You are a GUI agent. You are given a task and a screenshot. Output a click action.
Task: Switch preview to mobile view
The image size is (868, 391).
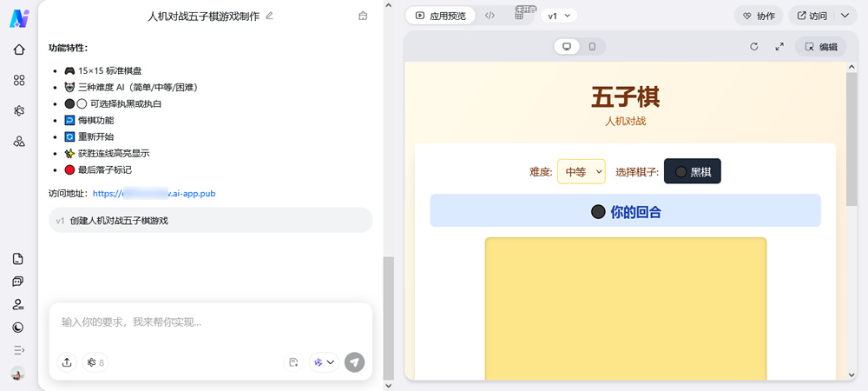click(592, 47)
